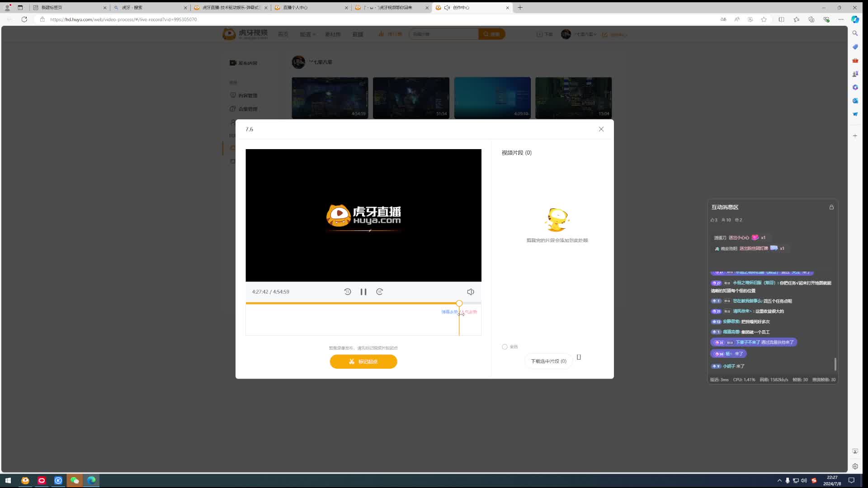The image size is (868, 488).
Task: Skip the video forward 15 seconds
Action: (x=380, y=292)
